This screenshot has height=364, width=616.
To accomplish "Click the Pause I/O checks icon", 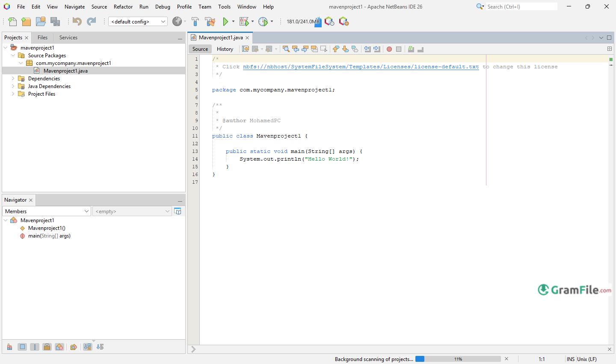I will point(344,21).
